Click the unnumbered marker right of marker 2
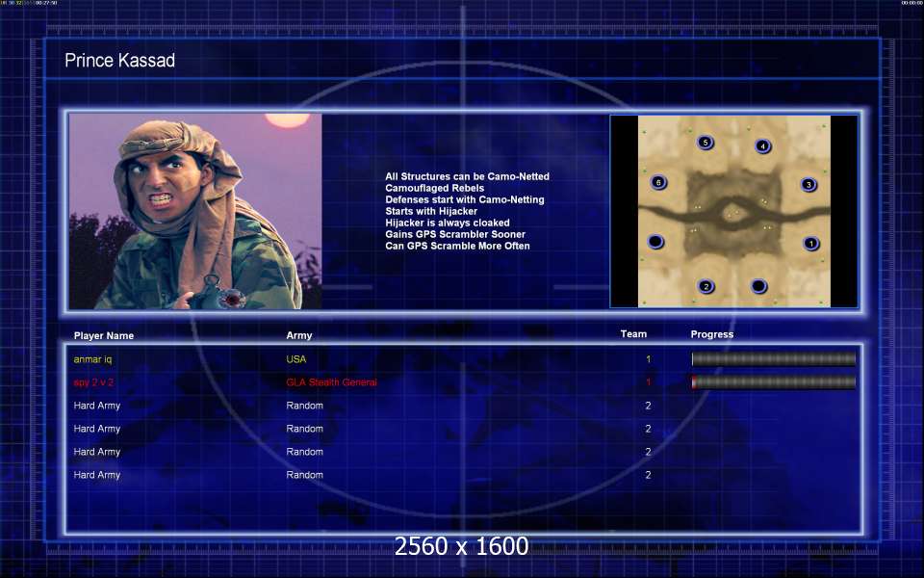This screenshot has height=578, width=924. 758,286
